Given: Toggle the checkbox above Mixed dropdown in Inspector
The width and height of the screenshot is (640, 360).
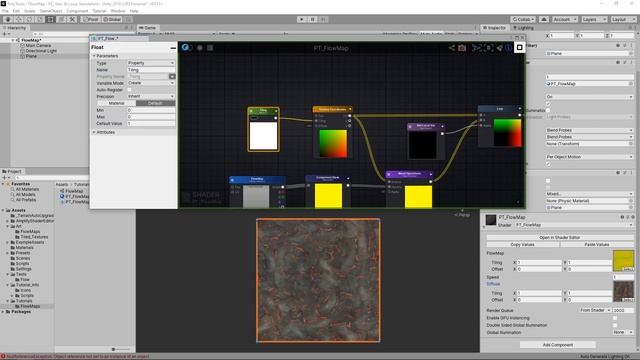Looking at the screenshot, I should click(548, 181).
